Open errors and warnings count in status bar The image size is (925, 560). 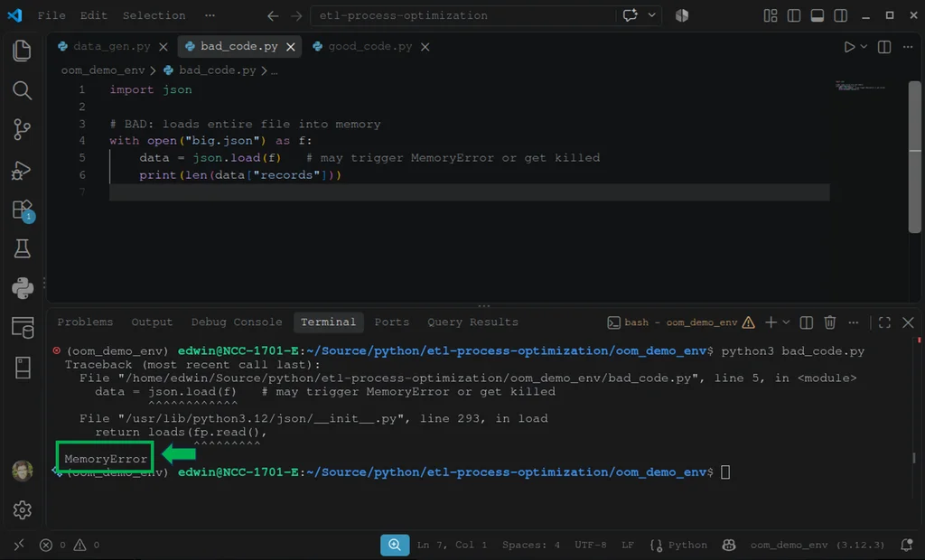click(70, 545)
